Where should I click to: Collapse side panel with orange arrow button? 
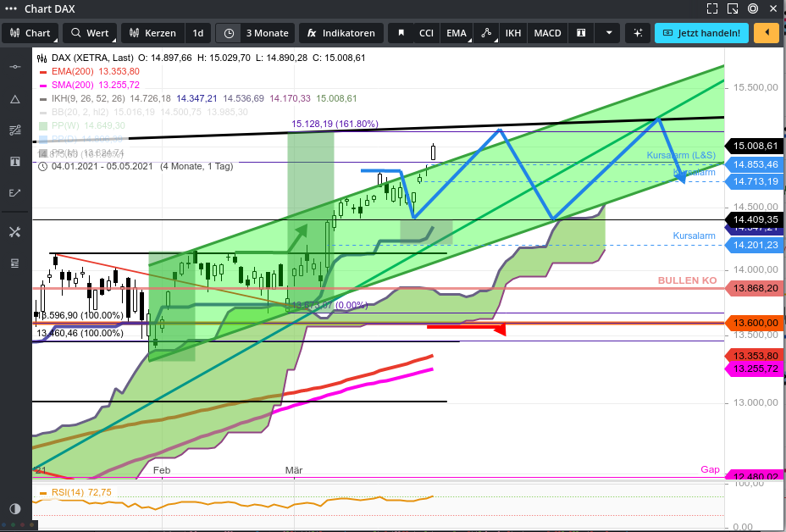[x=767, y=33]
